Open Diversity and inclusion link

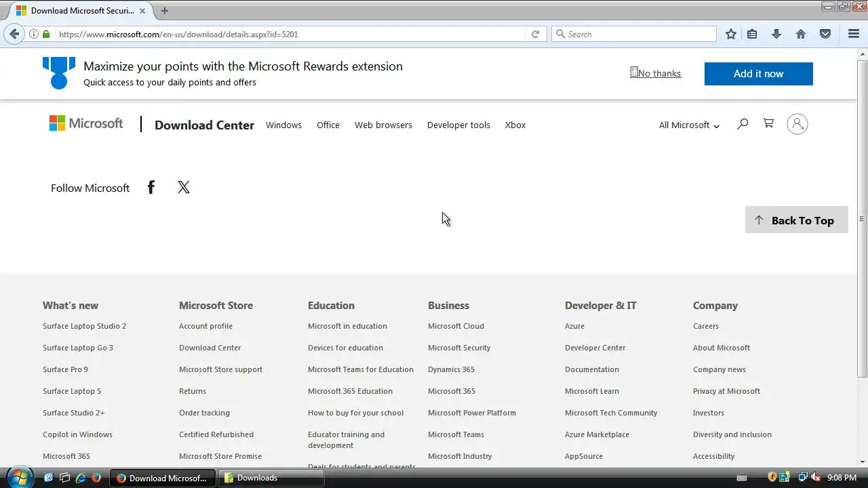point(732,434)
